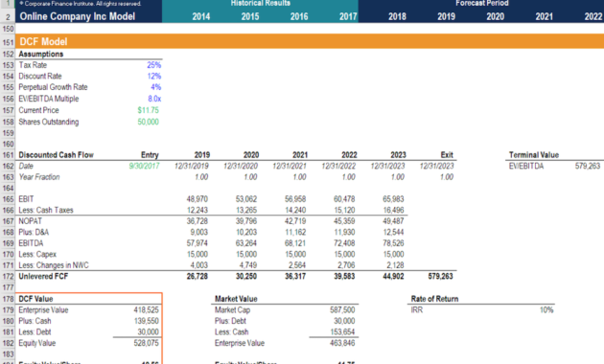604x364 pixels.
Task: Click the Terminal Value heading
Action: pyautogui.click(x=533, y=155)
